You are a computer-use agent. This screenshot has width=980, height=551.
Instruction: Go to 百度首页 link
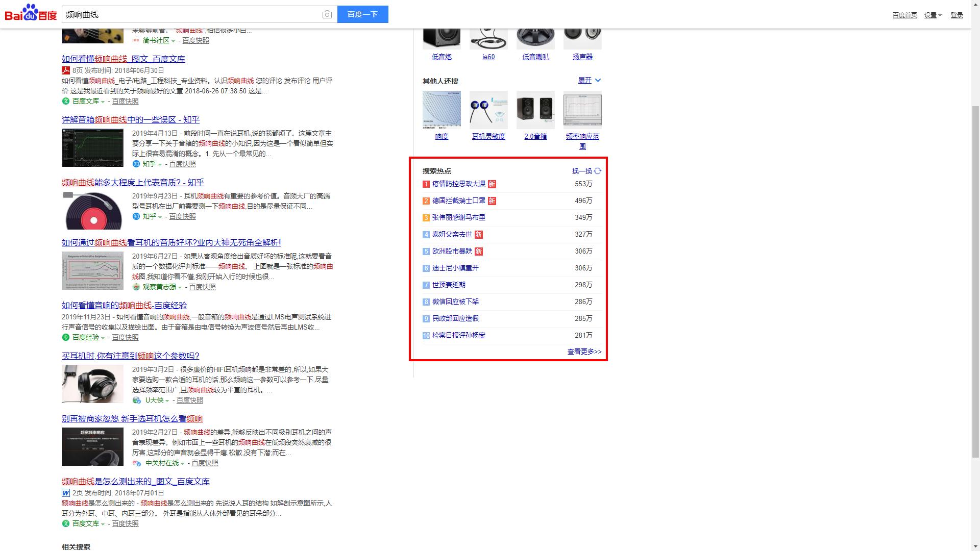tap(904, 15)
